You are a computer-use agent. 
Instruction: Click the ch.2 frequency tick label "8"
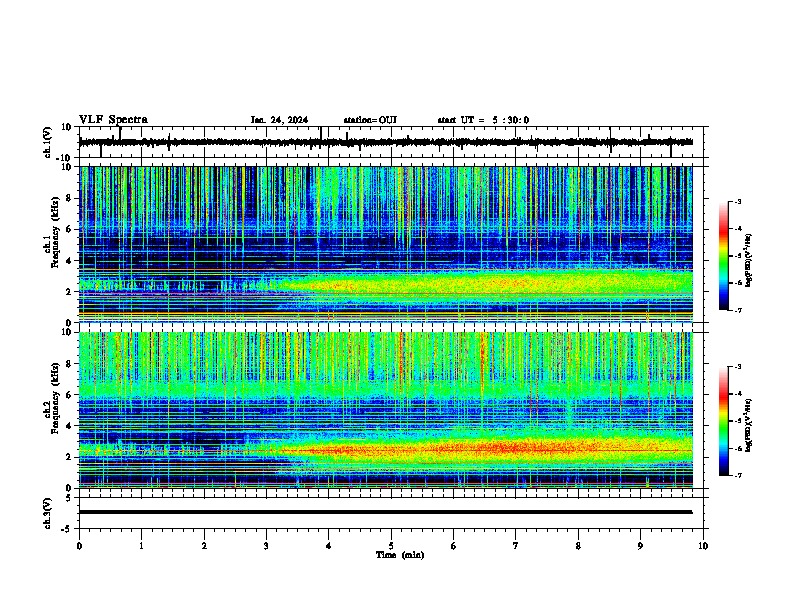coord(70,364)
